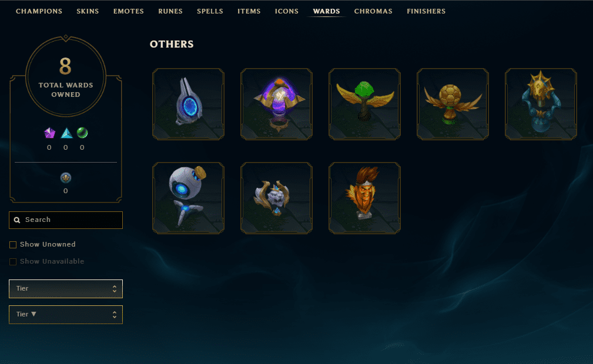Focus the ward Search field

pyautogui.click(x=66, y=220)
